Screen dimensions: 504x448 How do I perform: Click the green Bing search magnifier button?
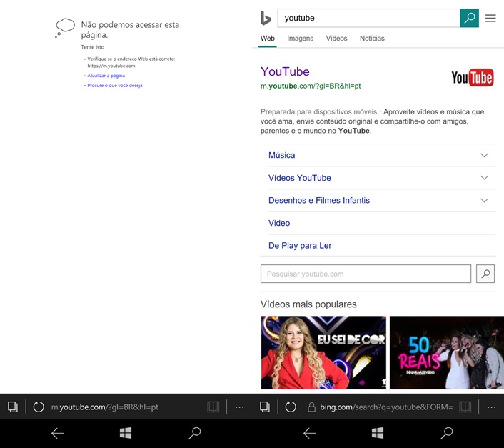pos(469,18)
